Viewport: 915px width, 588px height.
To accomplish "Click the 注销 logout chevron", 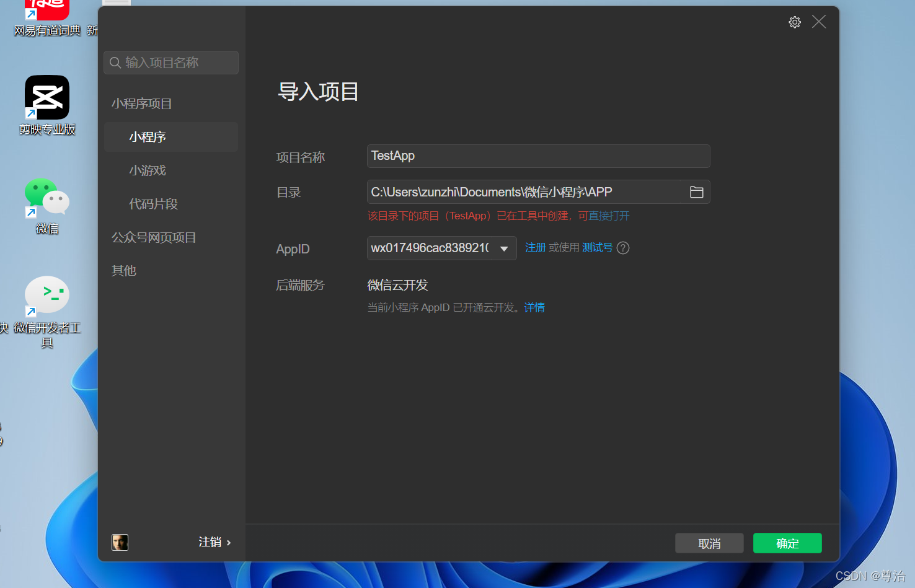I will click(x=229, y=543).
